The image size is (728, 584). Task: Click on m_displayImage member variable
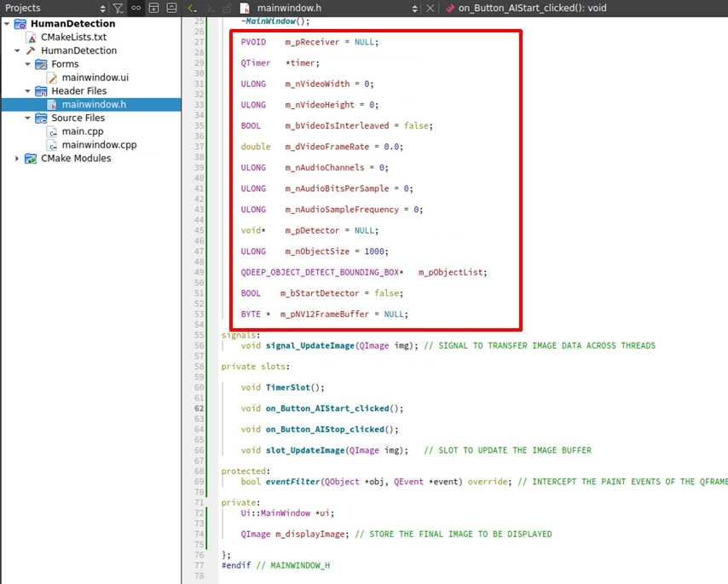(x=309, y=534)
